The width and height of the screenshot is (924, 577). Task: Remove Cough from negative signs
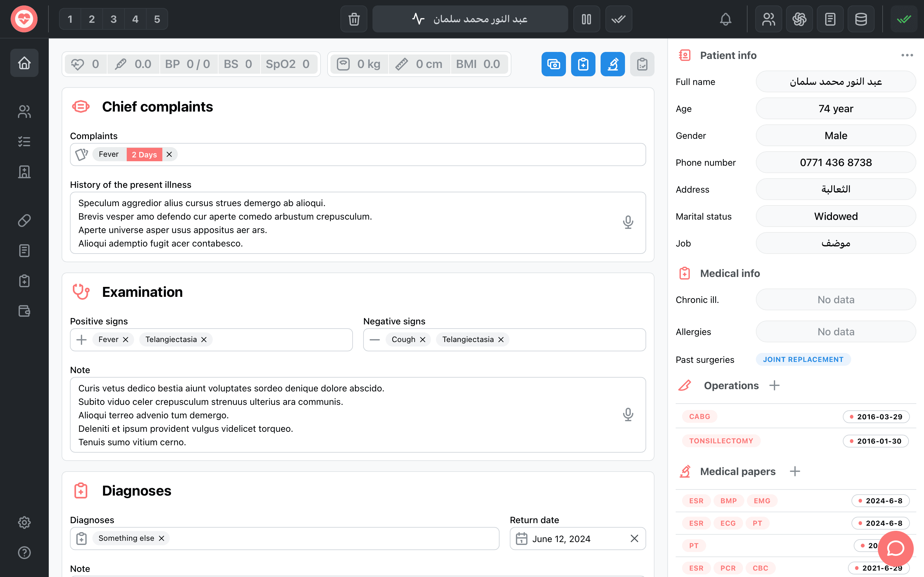pos(423,340)
